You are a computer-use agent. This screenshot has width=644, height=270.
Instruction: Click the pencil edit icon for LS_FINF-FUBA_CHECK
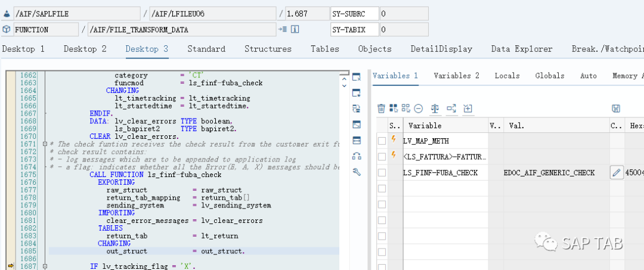[x=616, y=173]
